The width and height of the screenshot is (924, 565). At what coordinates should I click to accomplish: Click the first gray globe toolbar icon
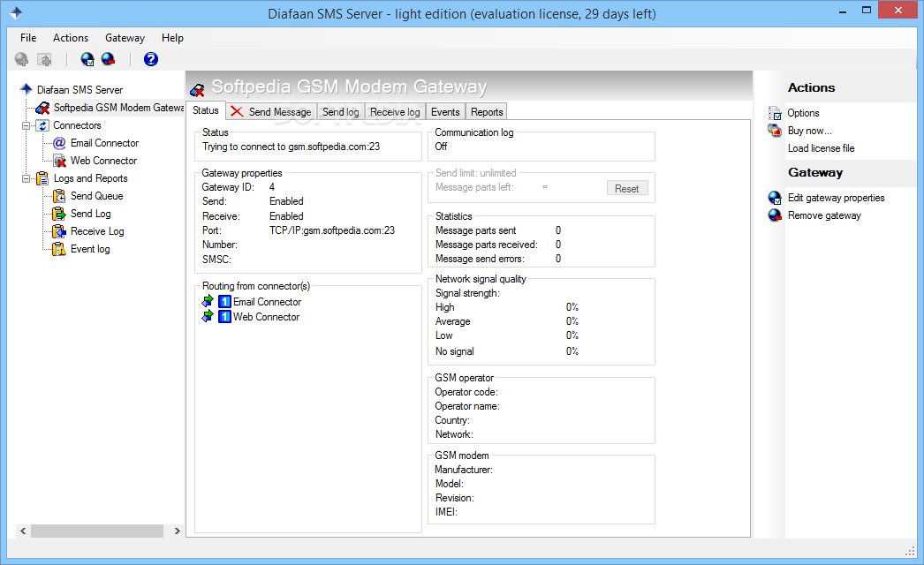click(22, 59)
